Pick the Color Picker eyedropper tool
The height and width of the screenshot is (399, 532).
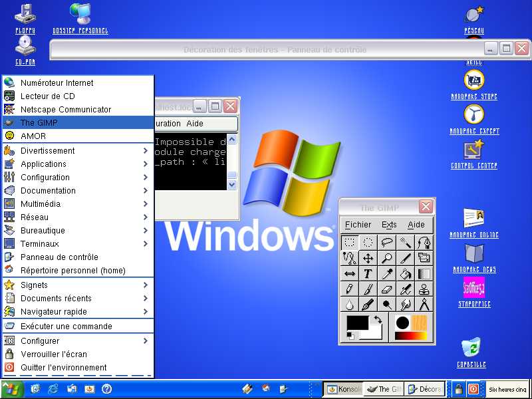387,273
